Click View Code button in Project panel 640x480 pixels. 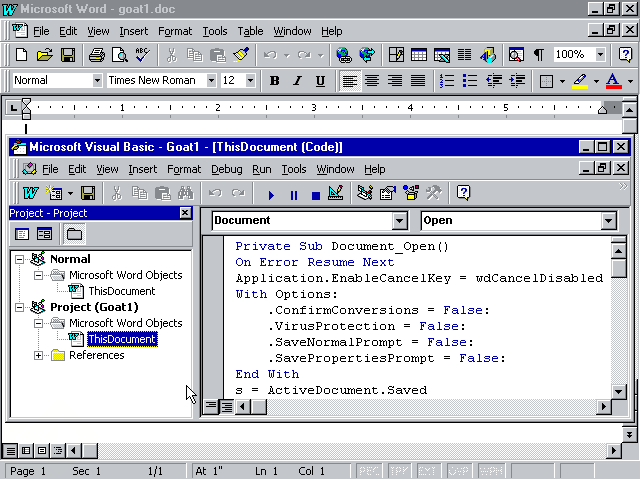click(x=22, y=234)
